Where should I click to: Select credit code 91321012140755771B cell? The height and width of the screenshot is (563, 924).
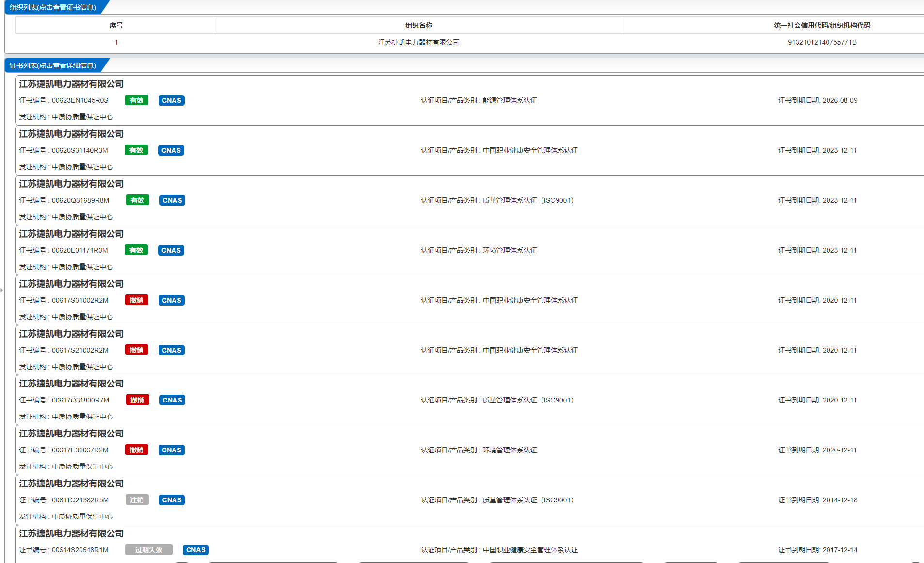(x=822, y=42)
